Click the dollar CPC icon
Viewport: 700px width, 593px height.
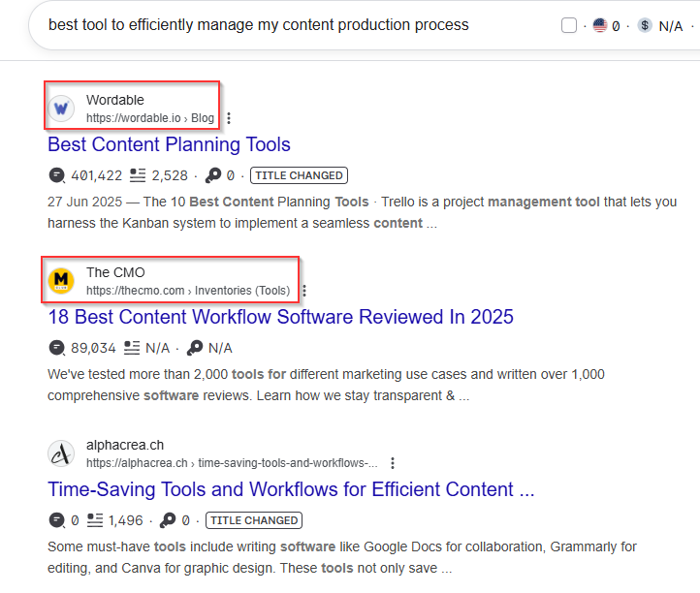(x=644, y=25)
